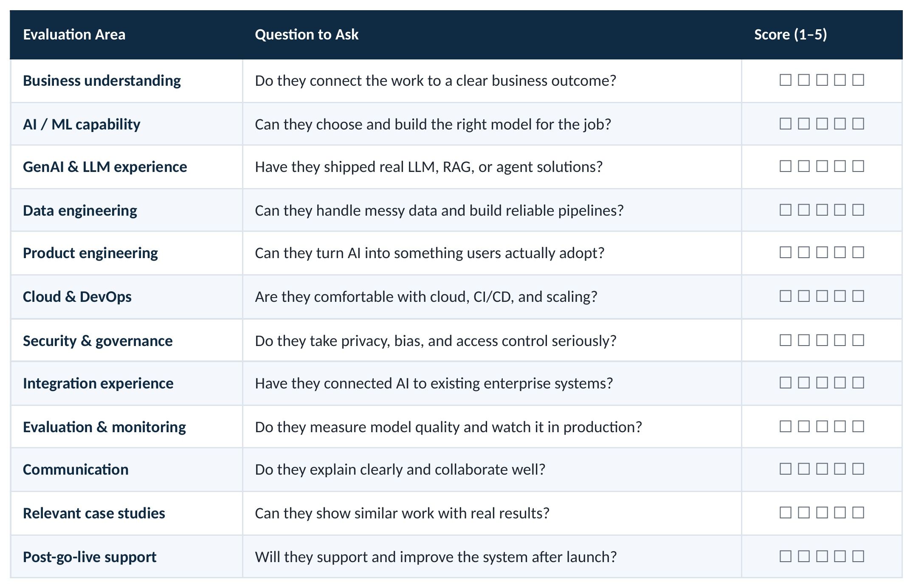Click the Post-go-live support question text
The height and width of the screenshot is (588, 913).
pyautogui.click(x=436, y=557)
